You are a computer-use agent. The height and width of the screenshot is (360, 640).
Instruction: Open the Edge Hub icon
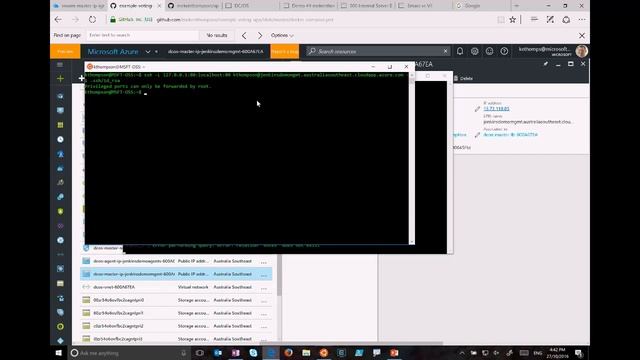click(x=534, y=20)
